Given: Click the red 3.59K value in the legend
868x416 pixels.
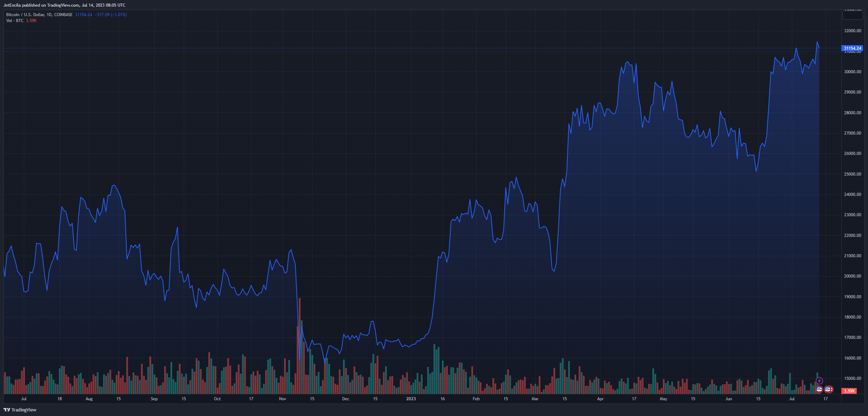Looking at the screenshot, I should [x=31, y=21].
